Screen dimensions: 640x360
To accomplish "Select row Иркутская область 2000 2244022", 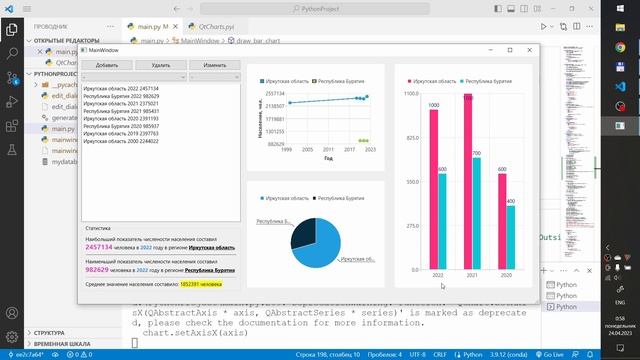I will coord(121,141).
